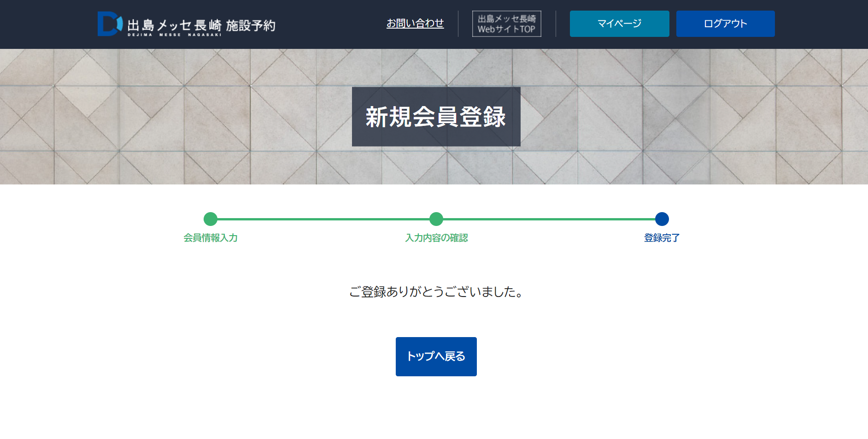
Task: Click the ご登録ありがとうございました message
Action: tap(436, 292)
